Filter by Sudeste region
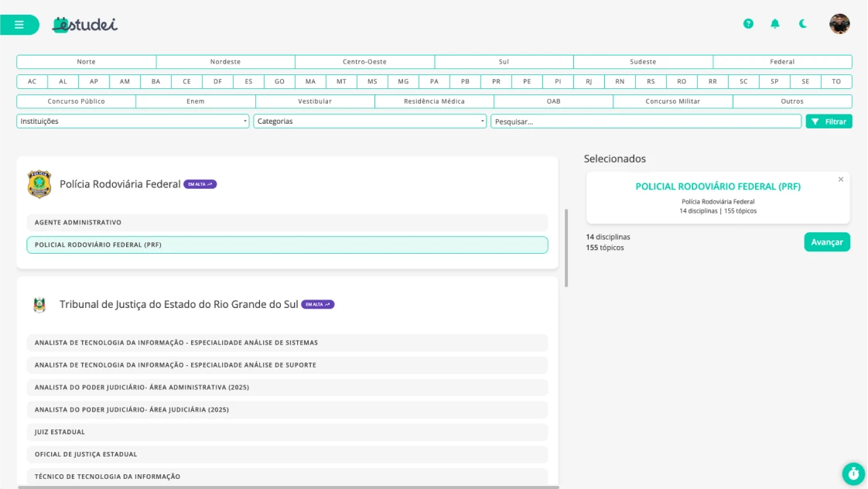 pyautogui.click(x=643, y=61)
